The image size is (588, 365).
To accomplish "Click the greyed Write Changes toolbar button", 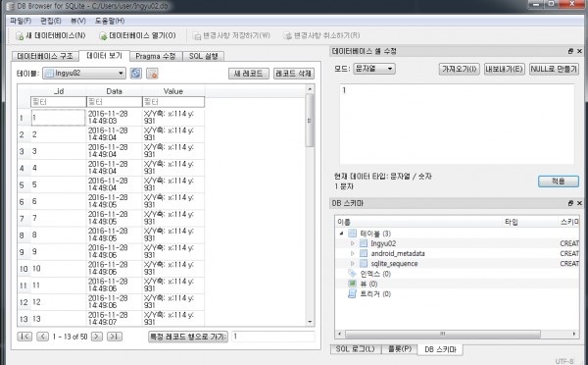I will [x=231, y=35].
